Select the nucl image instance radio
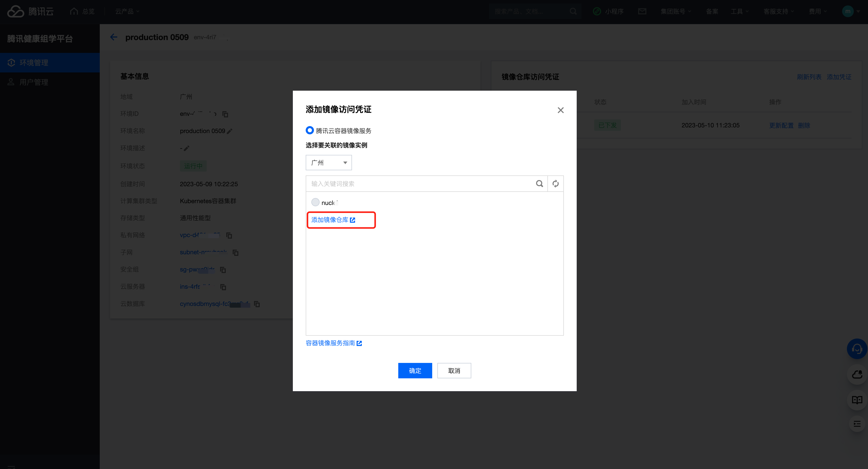Screen dimensions: 868x469 click(x=315, y=202)
